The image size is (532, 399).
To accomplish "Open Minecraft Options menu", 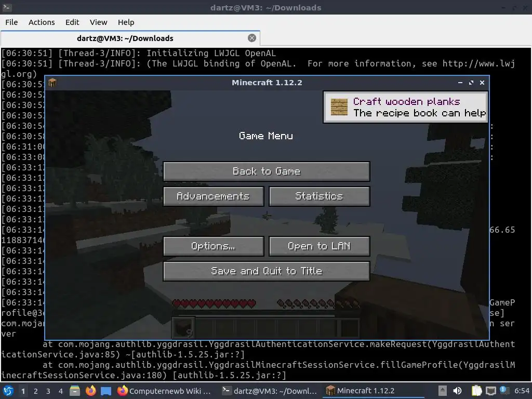I will (214, 246).
